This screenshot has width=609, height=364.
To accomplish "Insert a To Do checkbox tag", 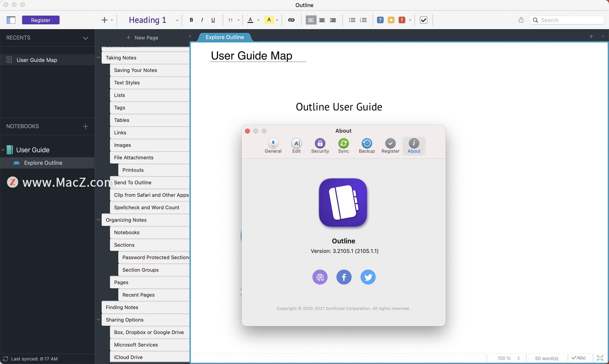I will tap(423, 20).
